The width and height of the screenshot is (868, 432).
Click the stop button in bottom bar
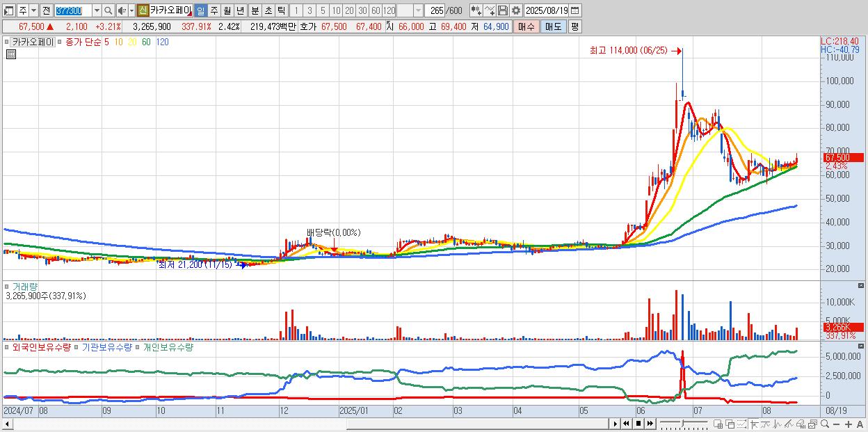(x=638, y=424)
